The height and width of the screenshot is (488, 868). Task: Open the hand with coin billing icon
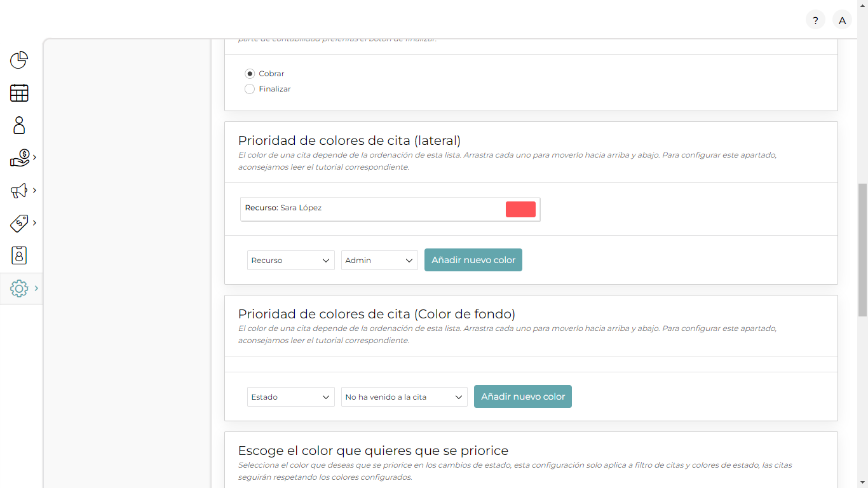20,158
